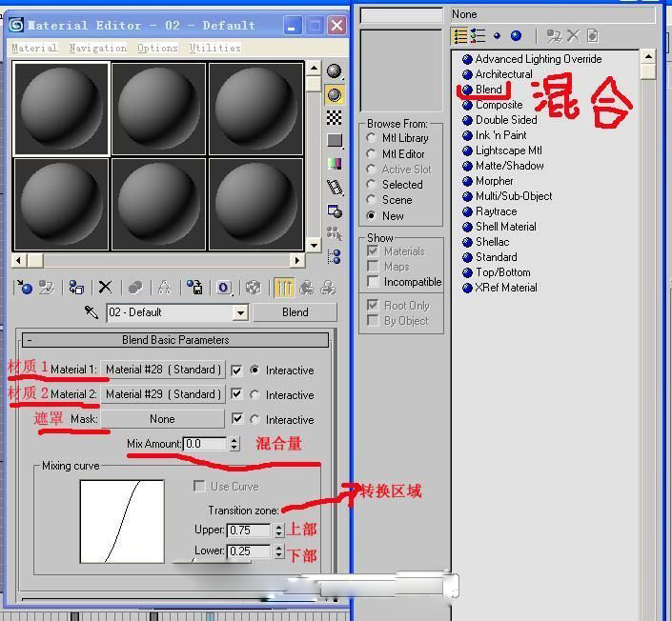
Task: Select Mtl Library radio button
Action: coord(372,138)
